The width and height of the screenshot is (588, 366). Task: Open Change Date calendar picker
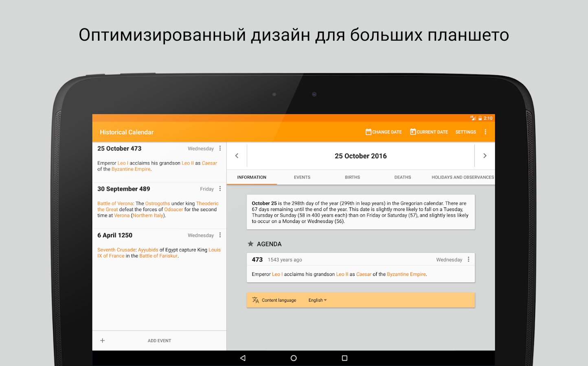pos(384,132)
